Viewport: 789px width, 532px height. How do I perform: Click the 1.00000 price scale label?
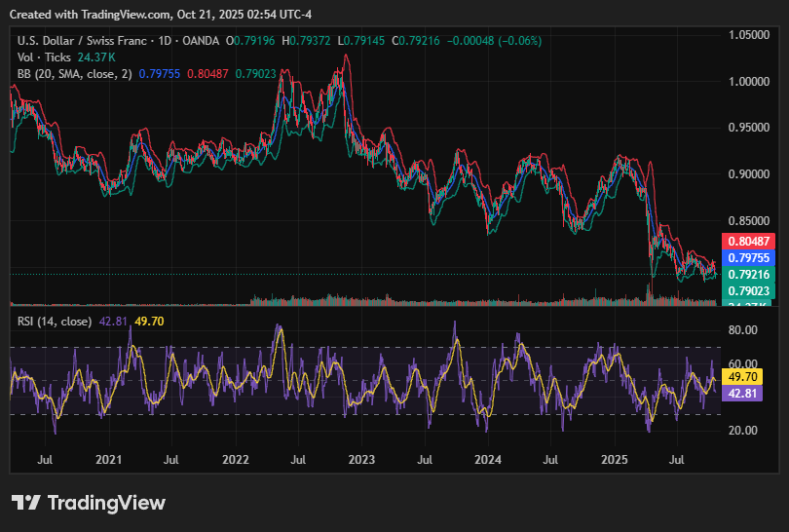tap(751, 82)
